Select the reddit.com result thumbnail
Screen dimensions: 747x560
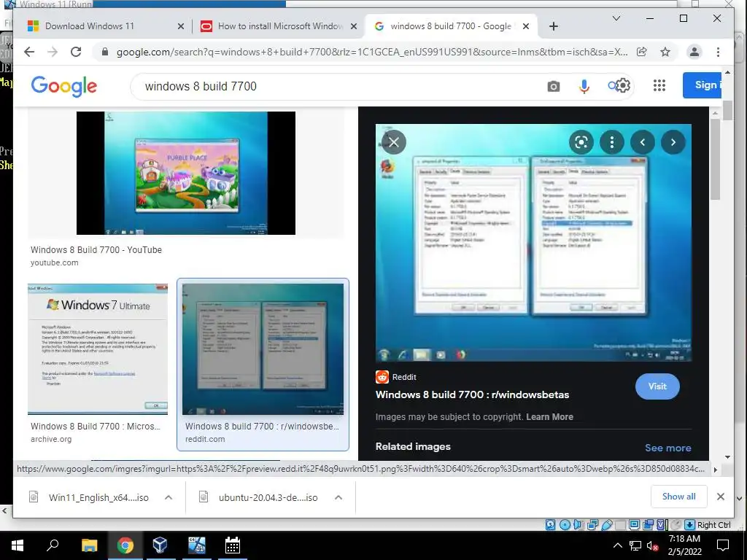[263, 349]
